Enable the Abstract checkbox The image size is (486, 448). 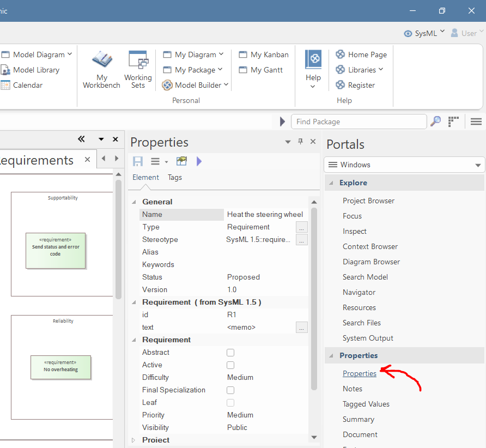pyautogui.click(x=230, y=353)
